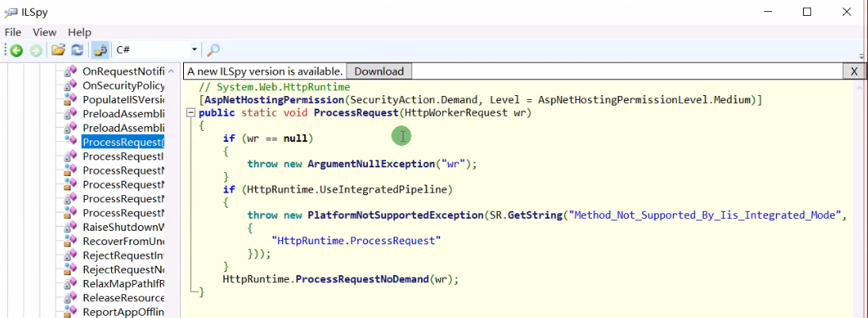Dismiss the new version notification bar
Viewport: 868px width, 318px height.
click(x=855, y=71)
